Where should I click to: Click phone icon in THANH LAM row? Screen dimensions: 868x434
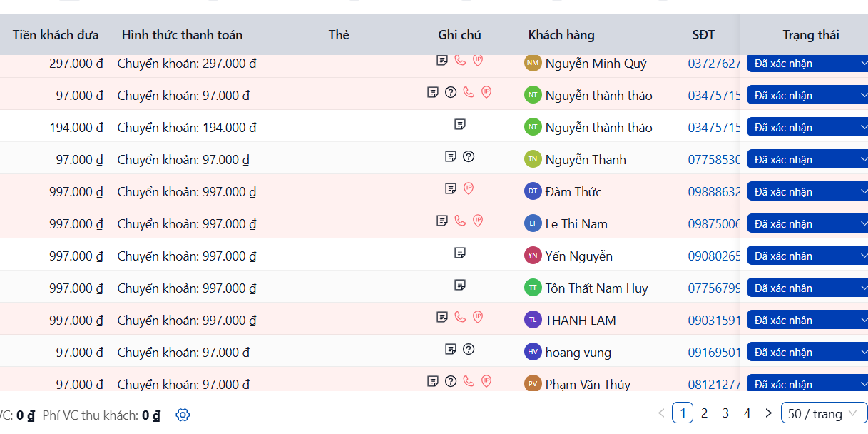(x=460, y=317)
